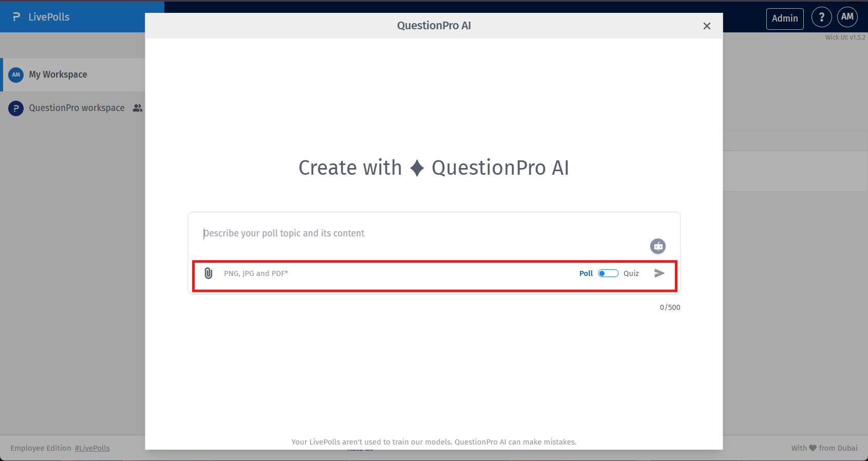Screen dimensions: 868x461
Task: Click the 0/500 character counter
Action: click(670, 307)
